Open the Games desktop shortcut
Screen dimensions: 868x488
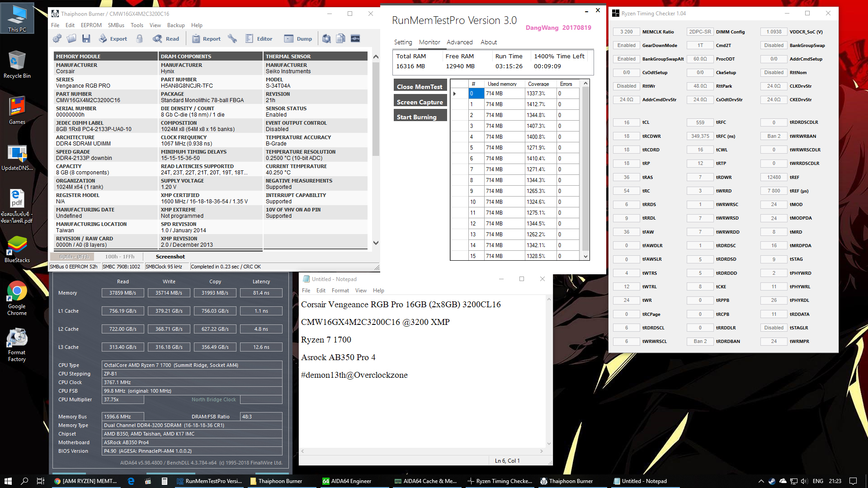coord(17,110)
